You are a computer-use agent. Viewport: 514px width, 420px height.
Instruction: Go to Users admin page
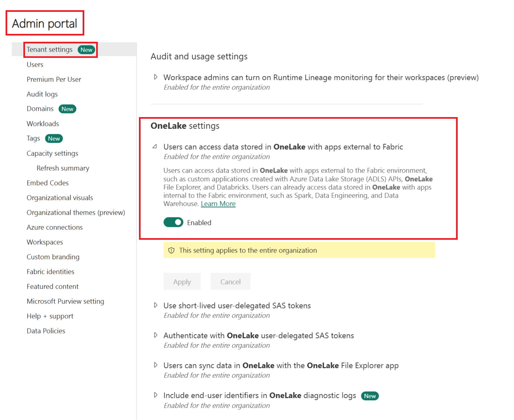(x=35, y=64)
